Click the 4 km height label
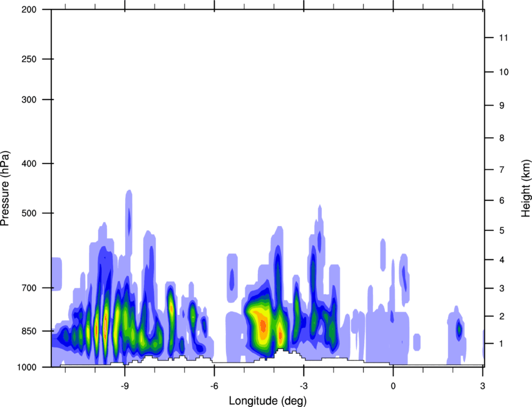The height and width of the screenshot is (407, 532). click(502, 260)
